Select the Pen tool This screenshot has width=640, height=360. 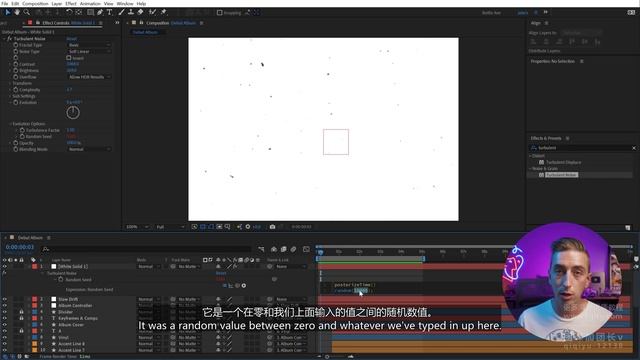pyautogui.click(x=100, y=13)
